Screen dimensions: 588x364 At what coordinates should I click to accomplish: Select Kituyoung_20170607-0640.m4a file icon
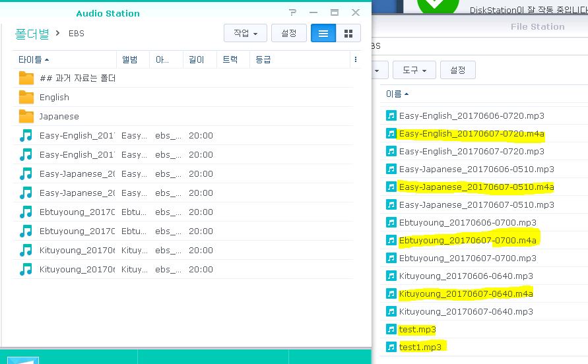tap(391, 293)
